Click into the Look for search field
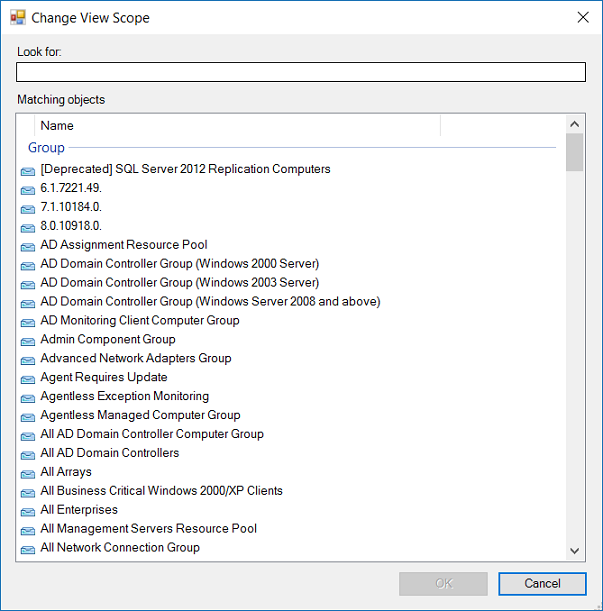Image resolution: width=603 pixels, height=611 pixels. click(301, 72)
